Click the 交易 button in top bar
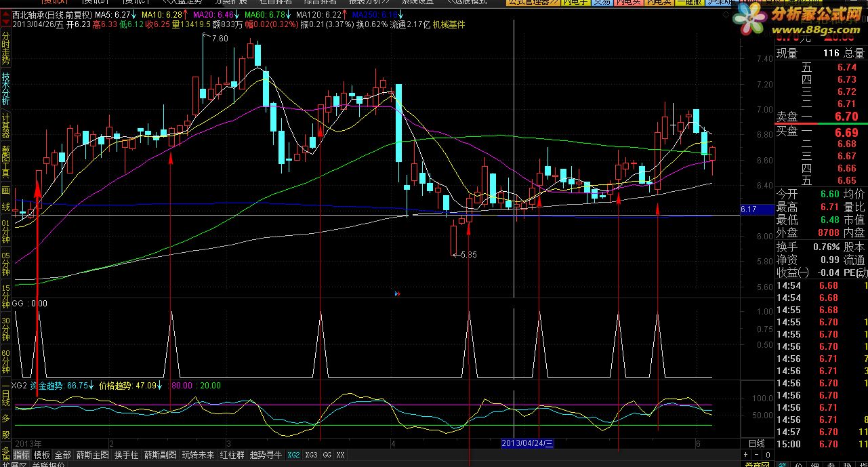868x467 pixels. 602,3
